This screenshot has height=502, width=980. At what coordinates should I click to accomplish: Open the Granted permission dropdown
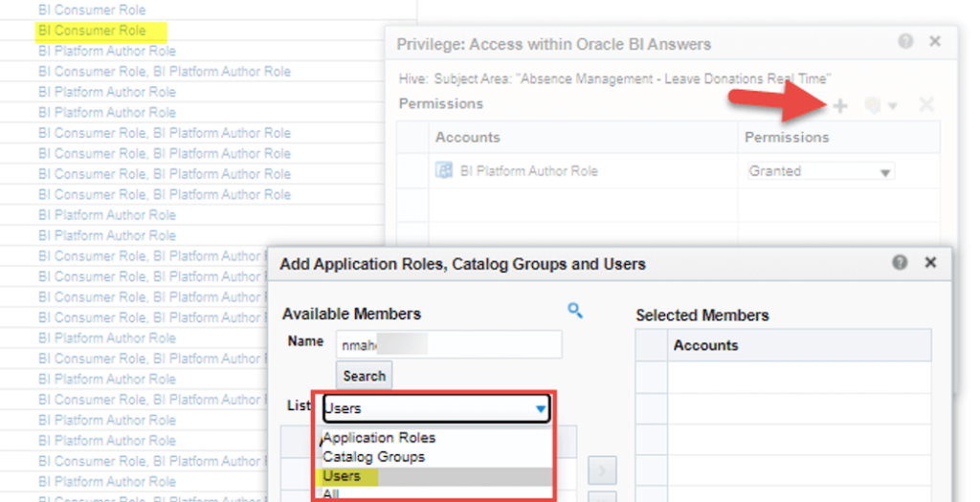pos(820,171)
